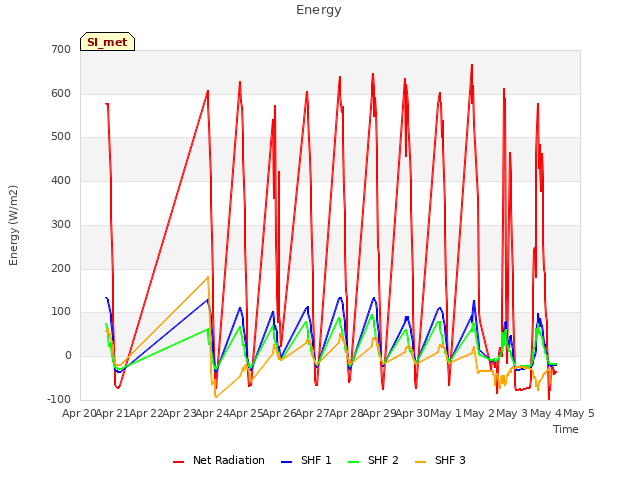Click the Apr 22 date tick label
The image size is (640, 480).
click(x=146, y=413)
